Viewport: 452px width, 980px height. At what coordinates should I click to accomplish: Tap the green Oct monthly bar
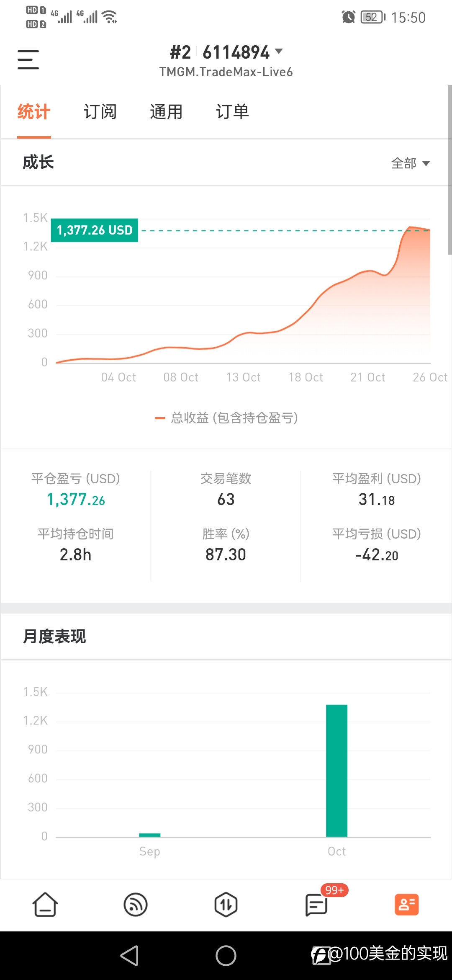coord(337,771)
